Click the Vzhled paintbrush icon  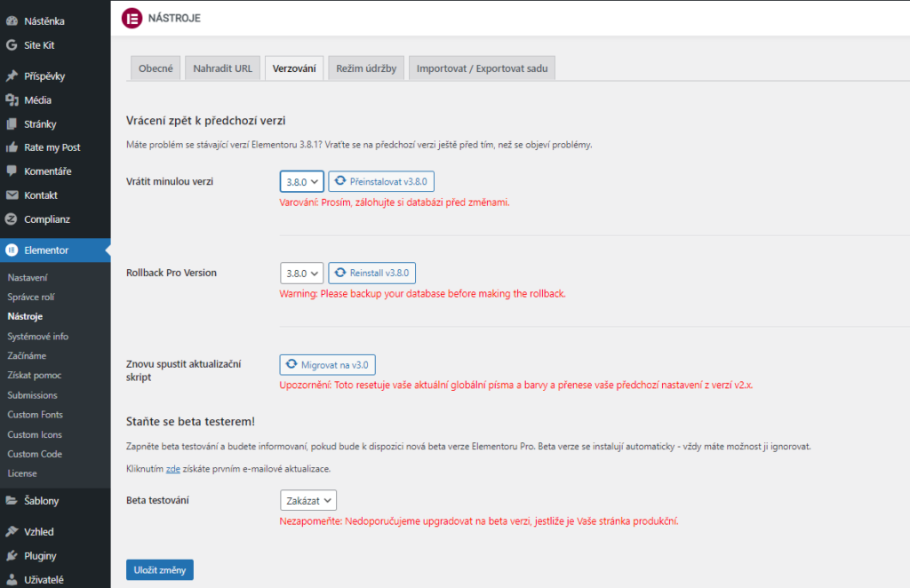[12, 531]
